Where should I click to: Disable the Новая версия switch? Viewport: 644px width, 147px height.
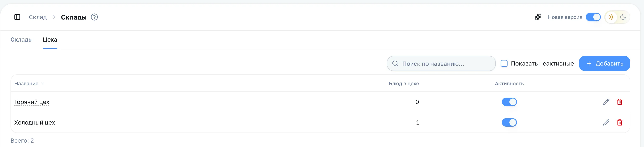tap(593, 17)
